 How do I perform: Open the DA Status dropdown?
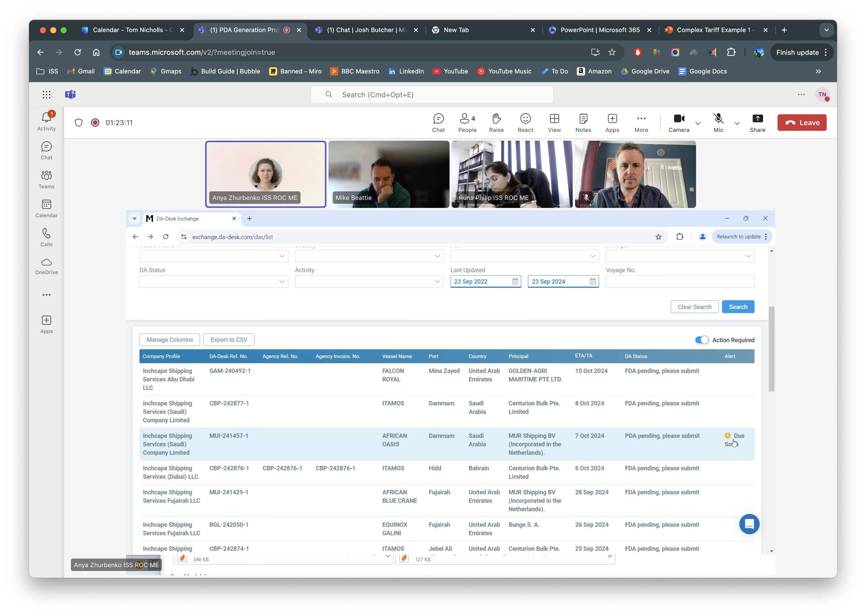214,281
